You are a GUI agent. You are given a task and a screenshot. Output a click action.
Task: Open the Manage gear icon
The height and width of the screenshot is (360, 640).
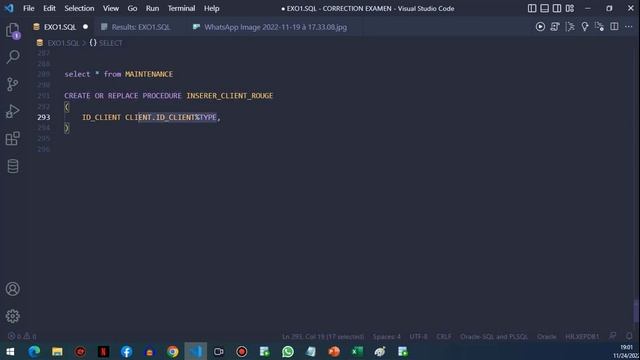[x=13, y=316]
